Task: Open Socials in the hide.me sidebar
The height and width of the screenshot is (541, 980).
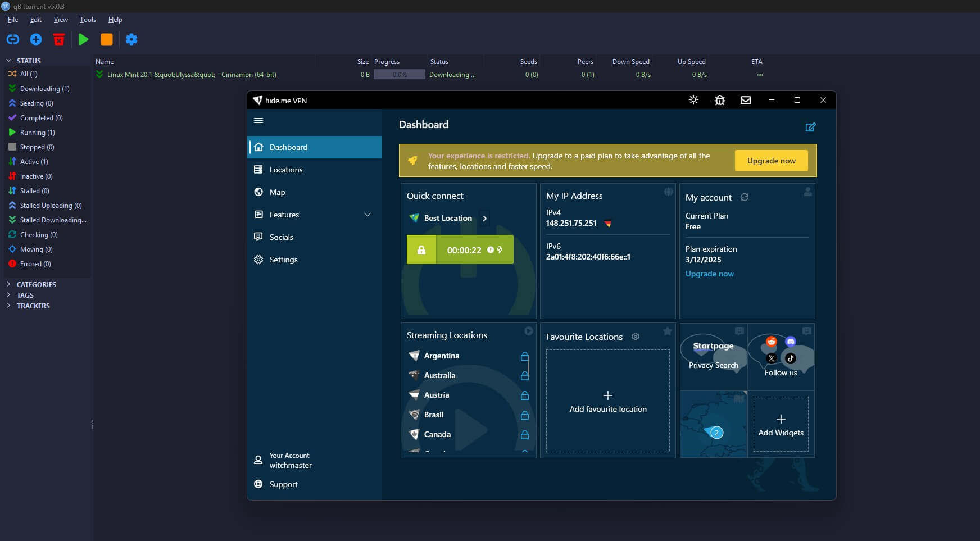Action: coord(315,237)
